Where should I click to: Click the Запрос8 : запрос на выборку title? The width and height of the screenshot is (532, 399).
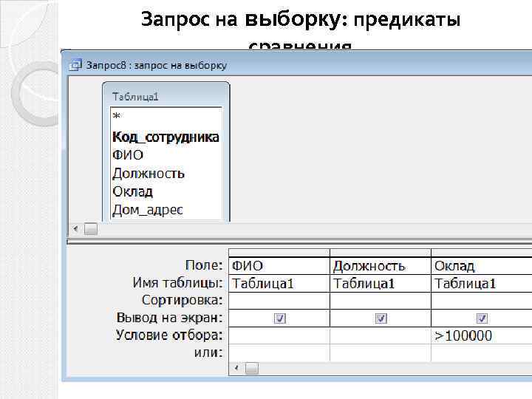pyautogui.click(x=156, y=65)
